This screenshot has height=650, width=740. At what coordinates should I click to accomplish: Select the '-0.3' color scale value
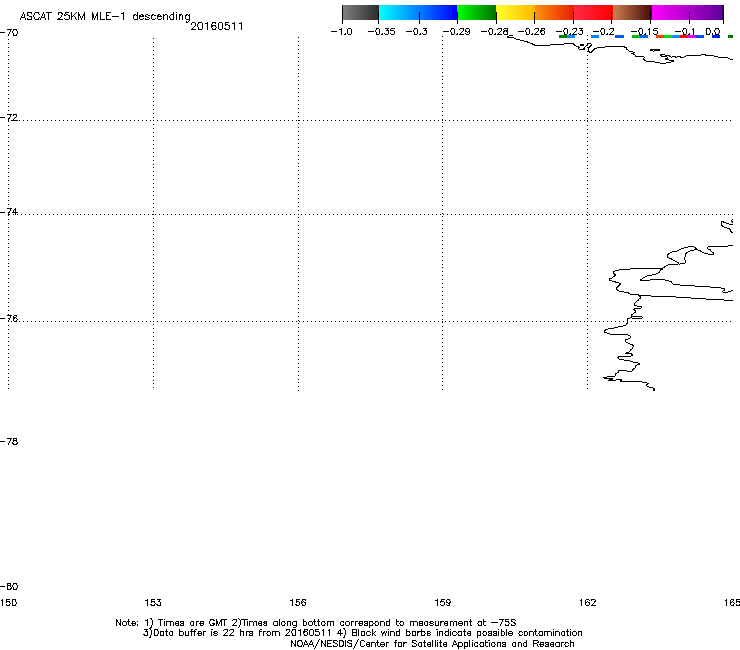417,32
